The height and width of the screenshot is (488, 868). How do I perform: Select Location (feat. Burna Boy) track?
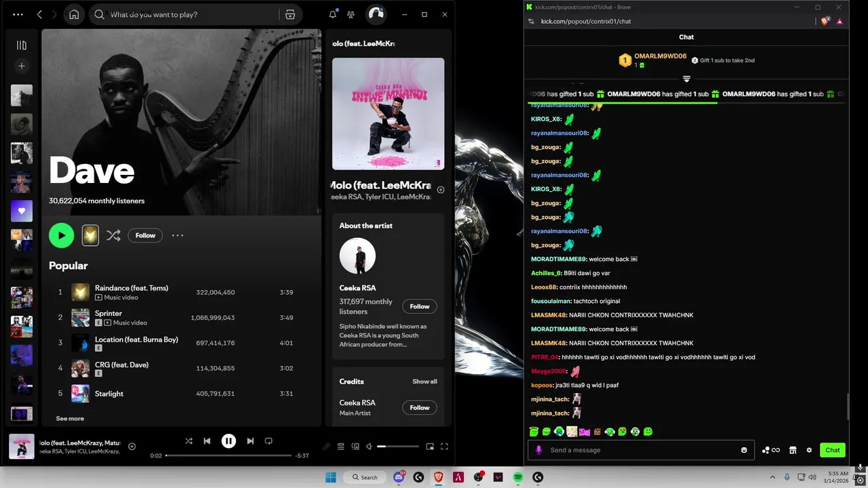pyautogui.click(x=136, y=340)
